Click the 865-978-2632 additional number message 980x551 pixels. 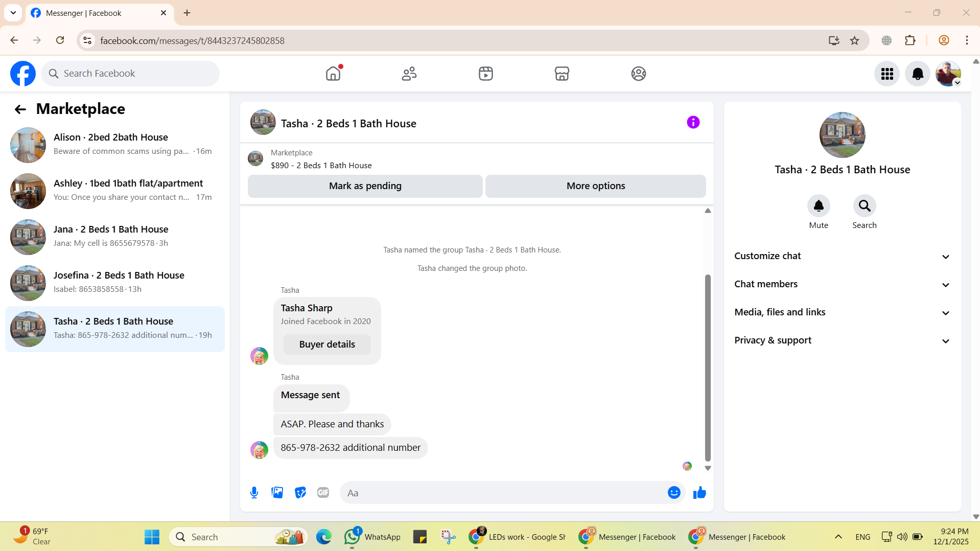coord(351,448)
